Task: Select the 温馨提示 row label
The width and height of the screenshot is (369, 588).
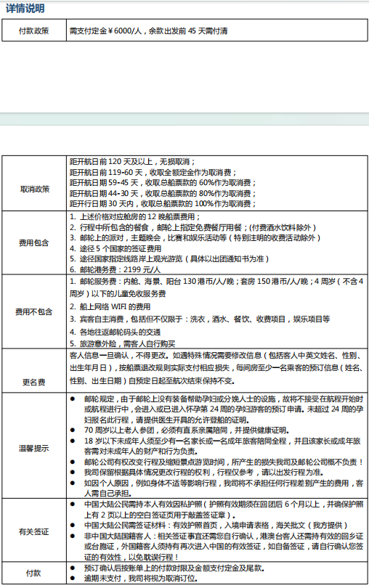Action: (34, 448)
